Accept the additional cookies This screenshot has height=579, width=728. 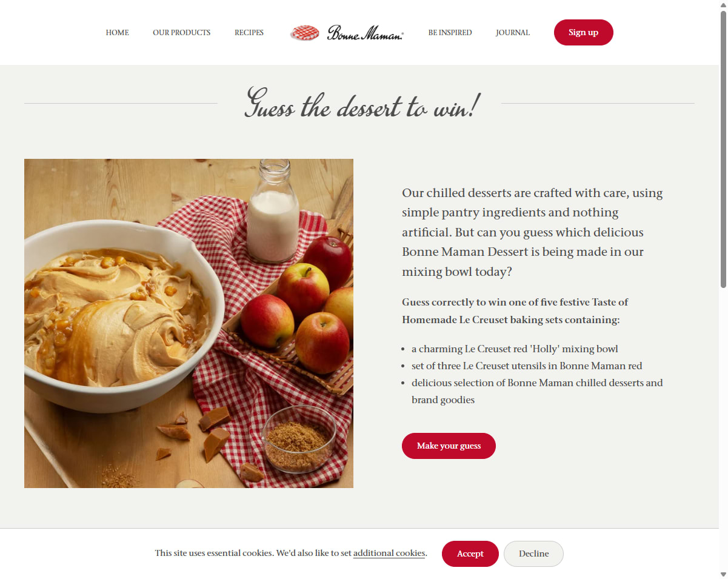[x=470, y=554]
